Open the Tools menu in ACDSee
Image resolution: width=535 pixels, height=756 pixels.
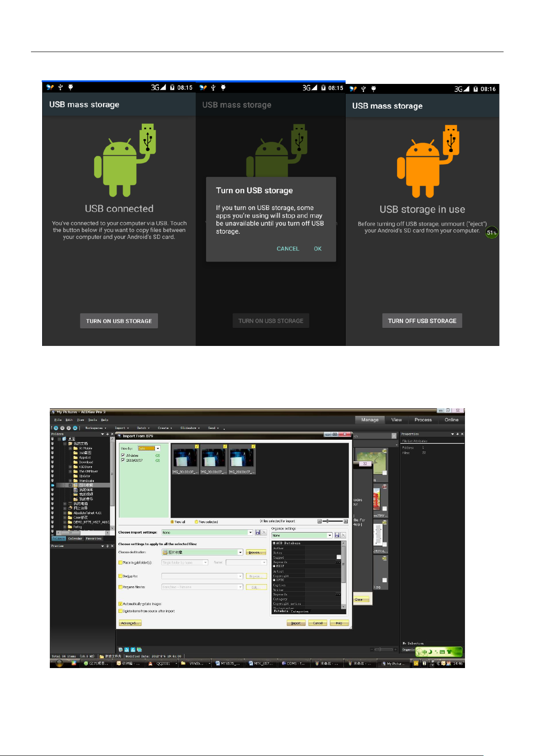click(x=92, y=420)
